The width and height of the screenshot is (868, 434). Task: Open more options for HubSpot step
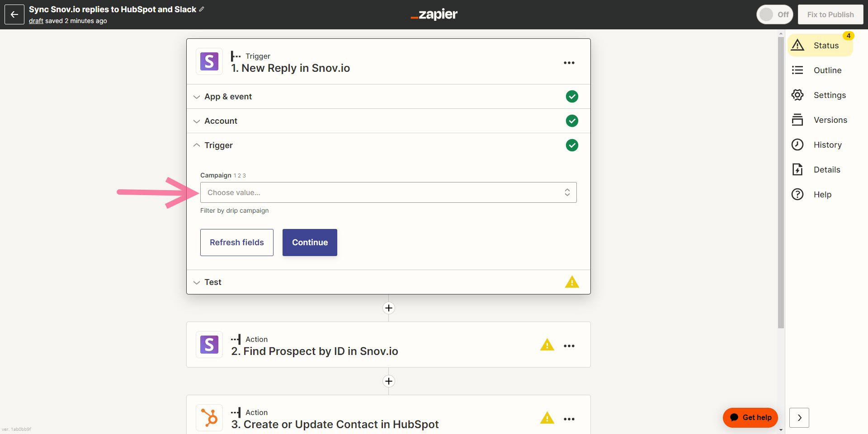pyautogui.click(x=569, y=419)
